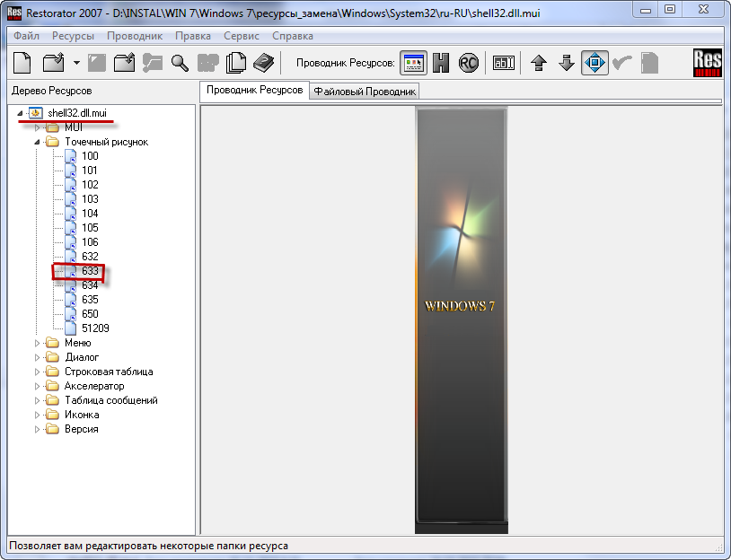Select bitmap resource 51209
The image size is (731, 560).
tap(95, 328)
